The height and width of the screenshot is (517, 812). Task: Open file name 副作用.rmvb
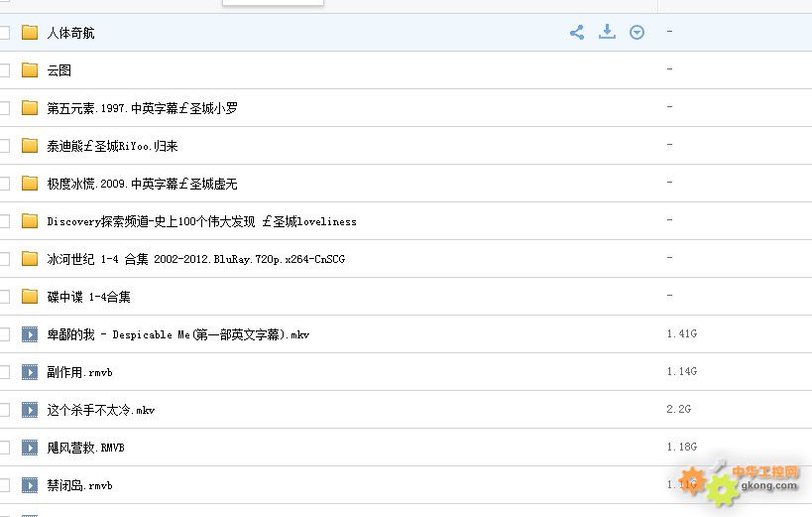(x=79, y=372)
